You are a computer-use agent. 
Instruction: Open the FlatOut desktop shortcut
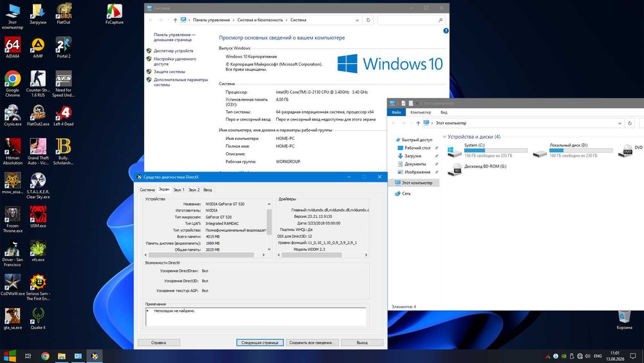coord(63,14)
